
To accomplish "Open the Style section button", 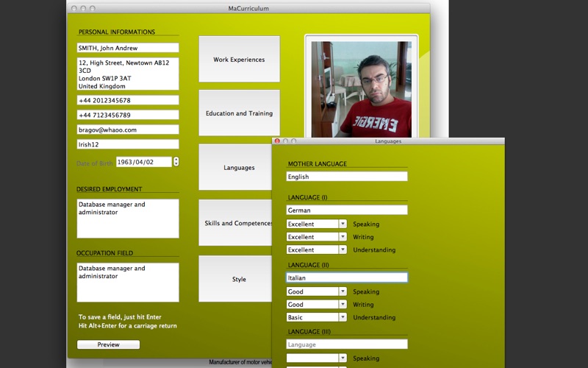I will pos(235,279).
